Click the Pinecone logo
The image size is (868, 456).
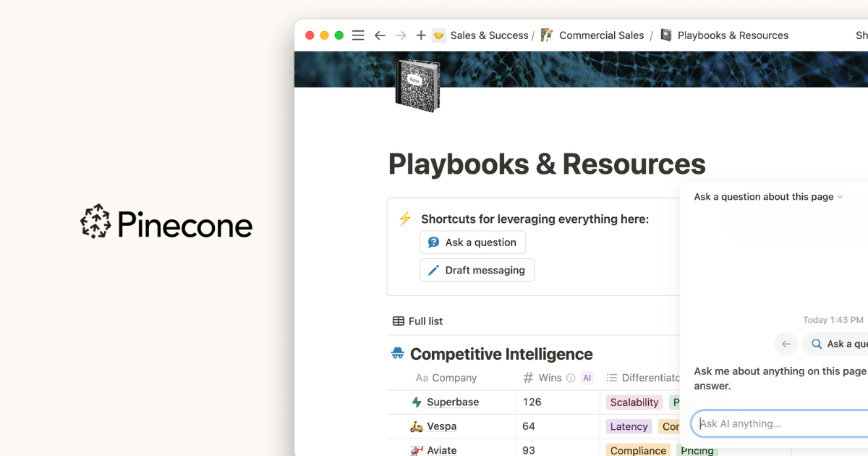point(166,221)
